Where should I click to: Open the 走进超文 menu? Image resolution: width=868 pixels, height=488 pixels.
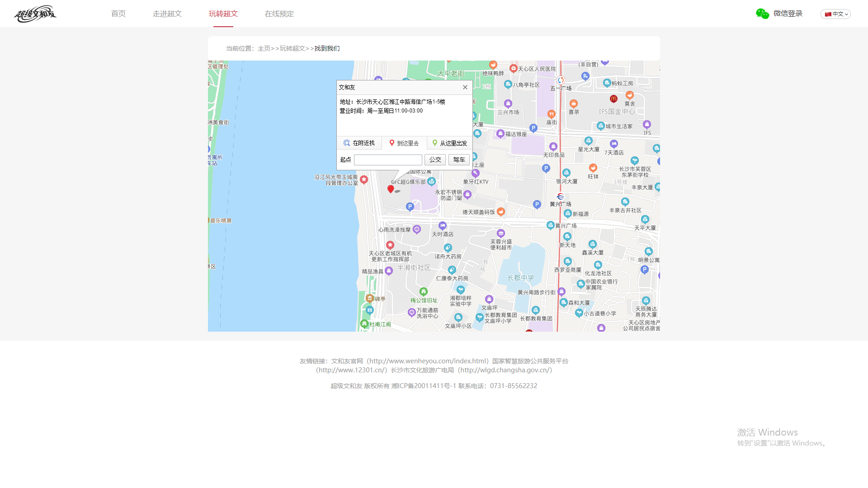point(167,14)
